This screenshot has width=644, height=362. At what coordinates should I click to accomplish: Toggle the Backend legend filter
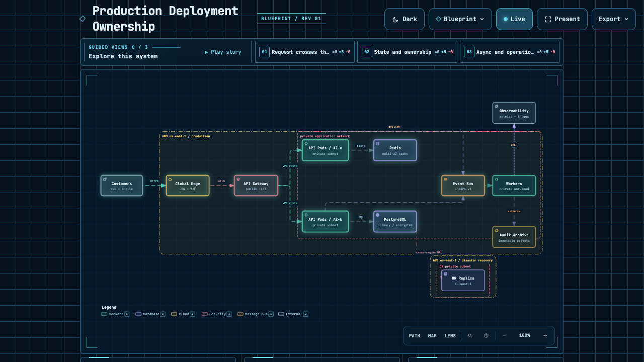click(x=115, y=314)
